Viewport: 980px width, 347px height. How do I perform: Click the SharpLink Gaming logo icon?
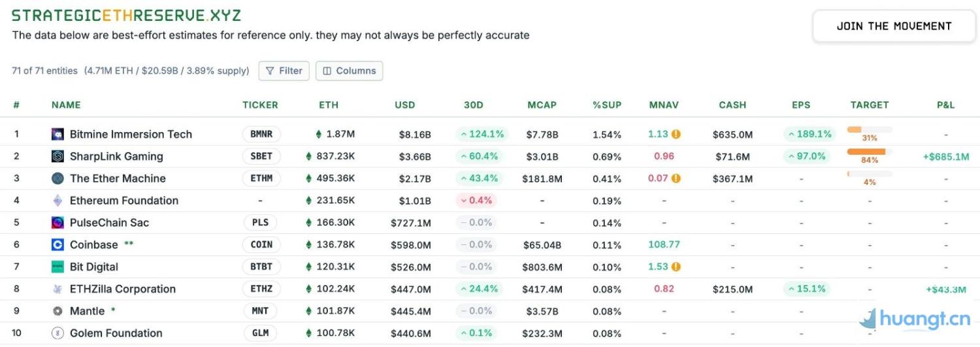pos(57,156)
